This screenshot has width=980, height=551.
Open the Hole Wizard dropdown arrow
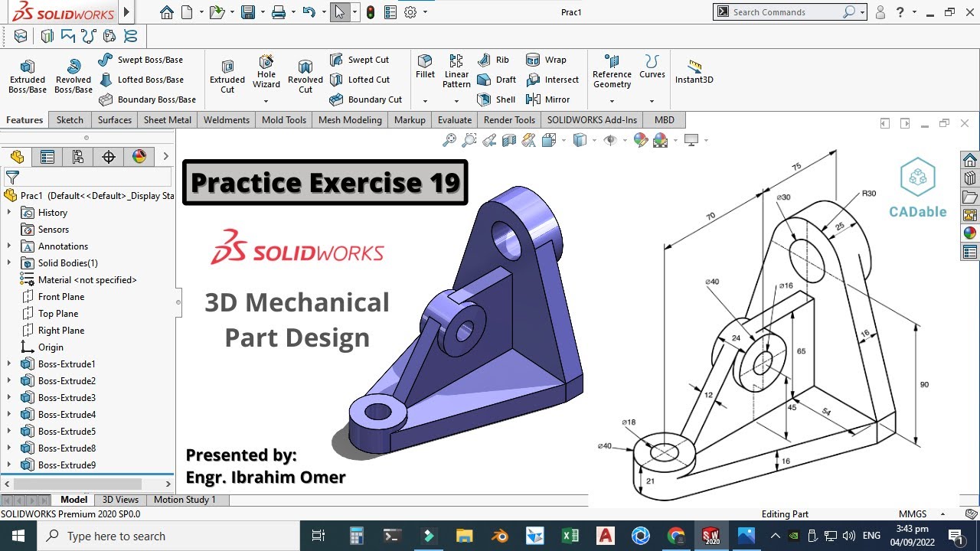tap(266, 101)
